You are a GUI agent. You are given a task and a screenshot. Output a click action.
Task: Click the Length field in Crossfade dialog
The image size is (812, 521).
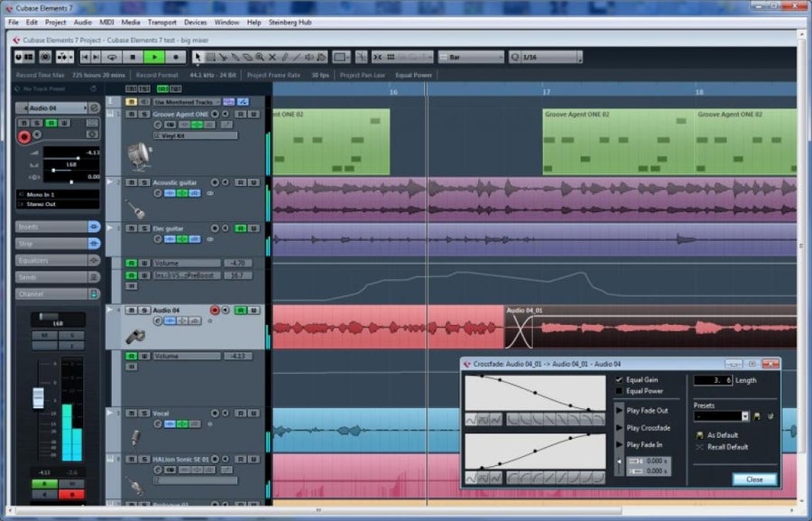pos(713,380)
